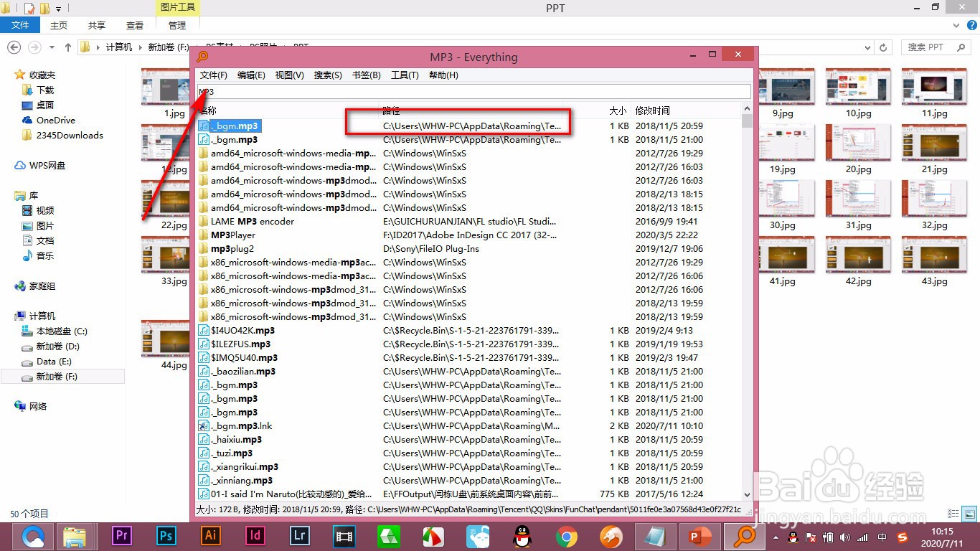The height and width of the screenshot is (551, 980).
Task: Expand the Explorer recent locations dropdown
Action: coord(52,47)
